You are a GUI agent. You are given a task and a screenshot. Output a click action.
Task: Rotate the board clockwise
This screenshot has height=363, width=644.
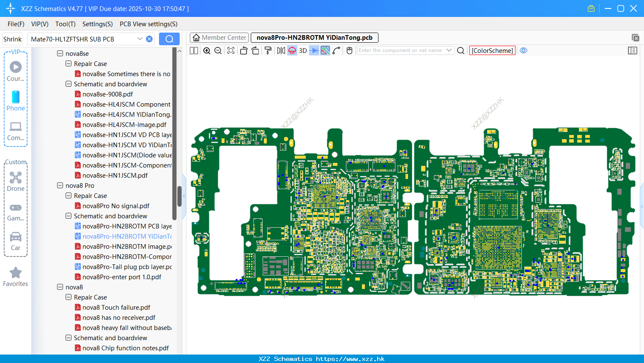point(255,50)
